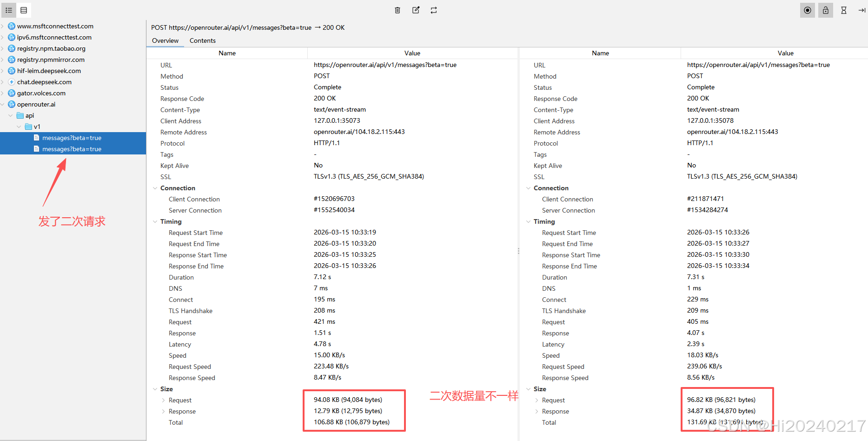The height and width of the screenshot is (441, 868).
Task: Click left pane Value column header
Action: (412, 53)
